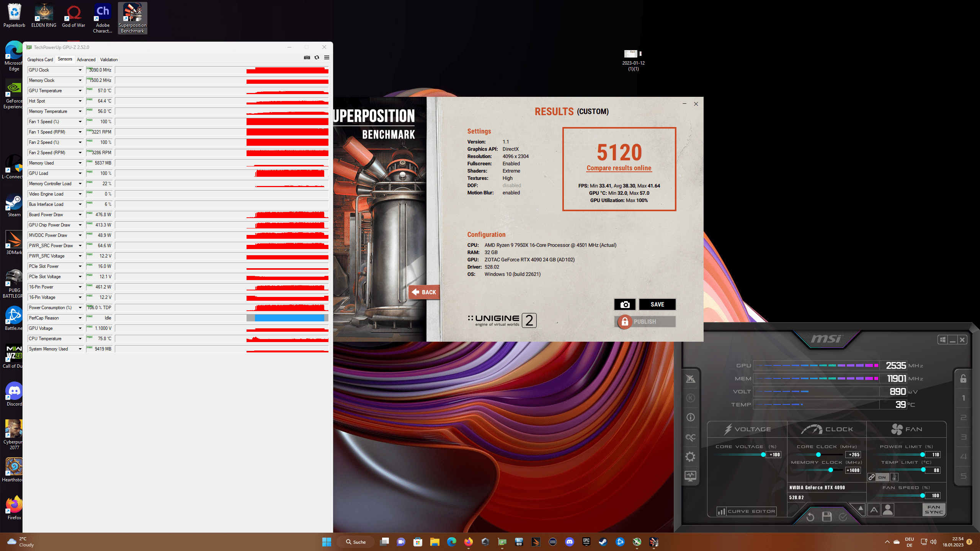Switch to GPU-Z Validation tab
Screen dimensions: 980x551
(x=109, y=60)
